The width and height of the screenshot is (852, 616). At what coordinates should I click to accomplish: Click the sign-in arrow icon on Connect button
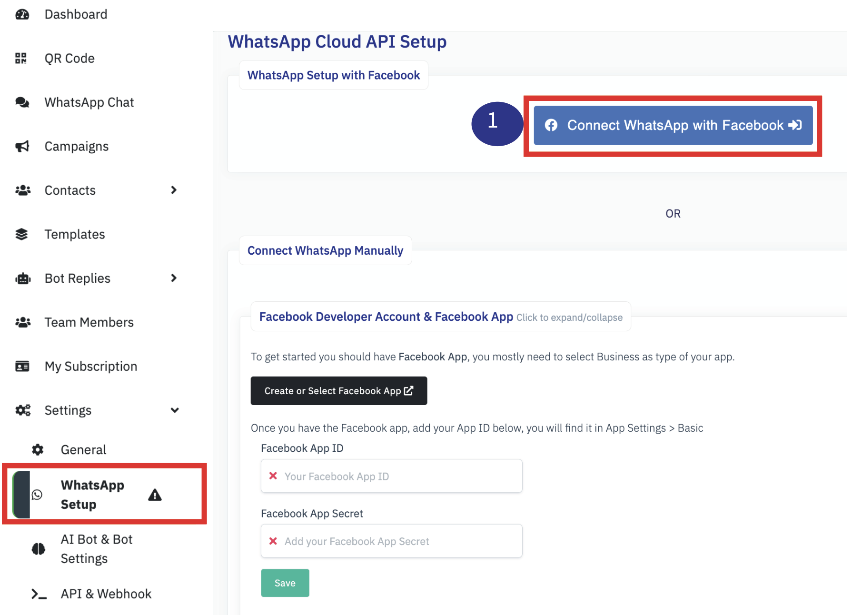pos(795,125)
